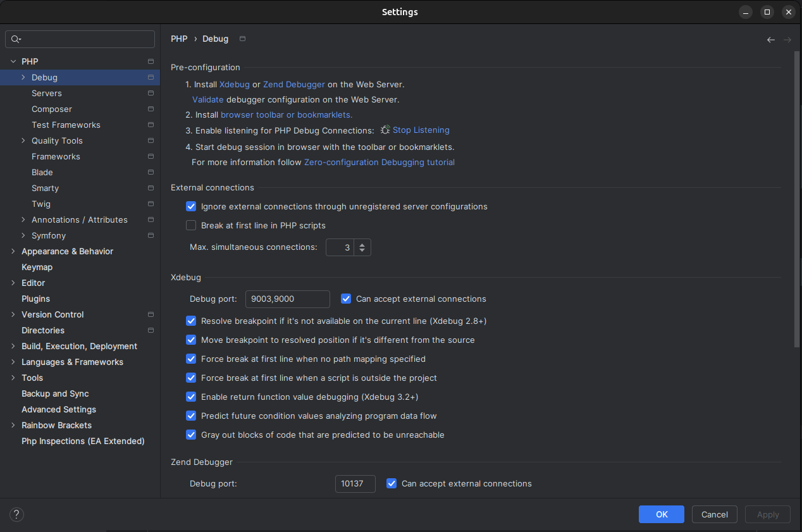Open the Keymap settings page

coord(37,267)
